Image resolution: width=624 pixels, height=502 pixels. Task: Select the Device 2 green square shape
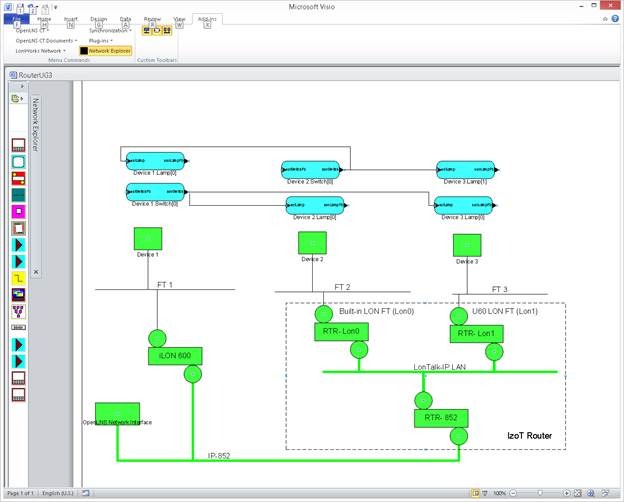coord(312,243)
